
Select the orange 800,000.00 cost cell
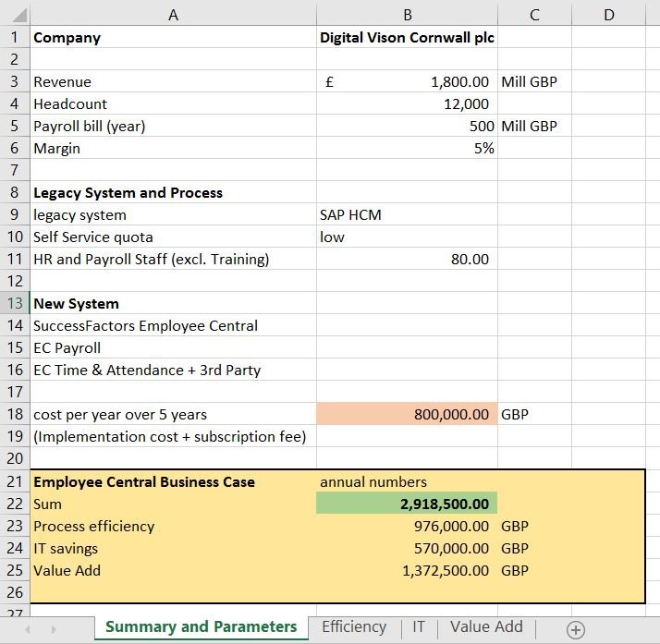click(x=407, y=414)
